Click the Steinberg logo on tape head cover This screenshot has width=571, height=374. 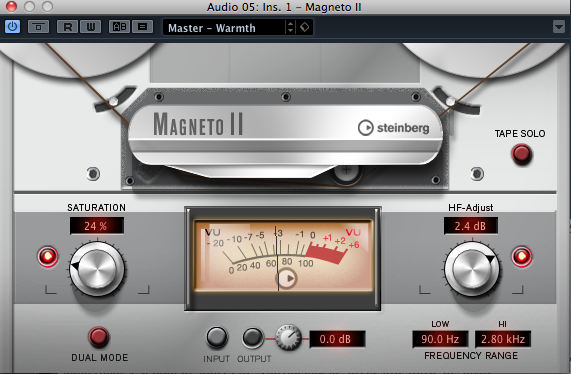click(394, 128)
